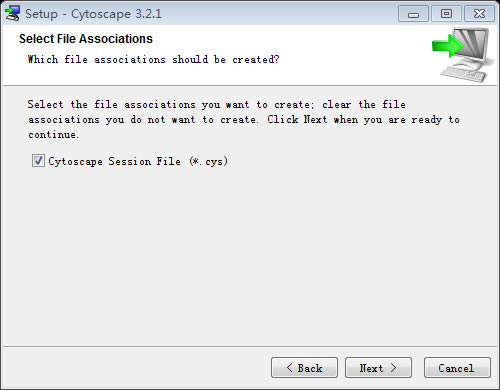Image resolution: width=500 pixels, height=390 pixels.
Task: Close the Cytoscape 3.2.1 Setup dialog
Action: click(479, 14)
